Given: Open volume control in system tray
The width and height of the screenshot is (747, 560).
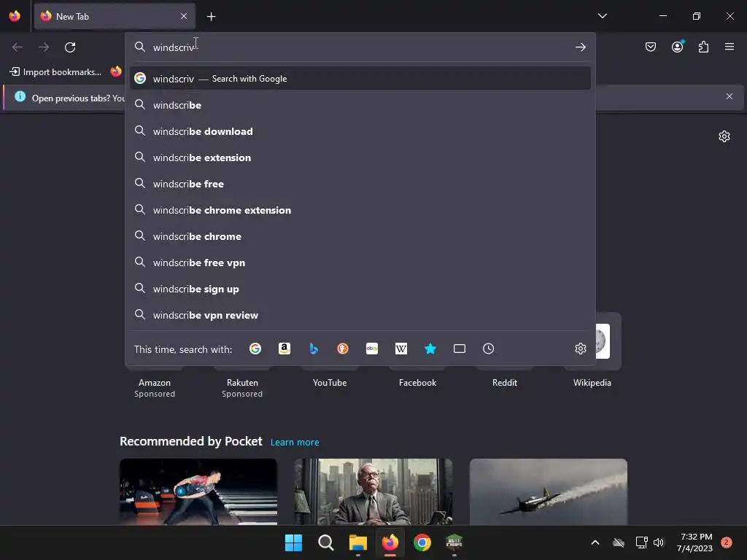Looking at the screenshot, I should point(659,542).
